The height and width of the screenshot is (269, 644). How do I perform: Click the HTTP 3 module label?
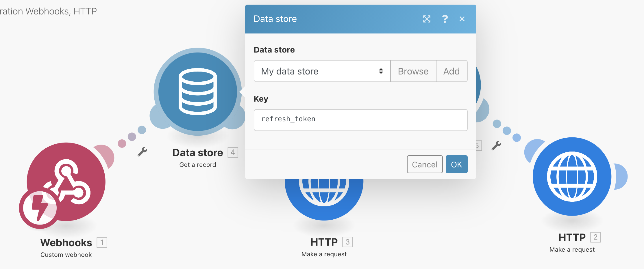point(324,242)
